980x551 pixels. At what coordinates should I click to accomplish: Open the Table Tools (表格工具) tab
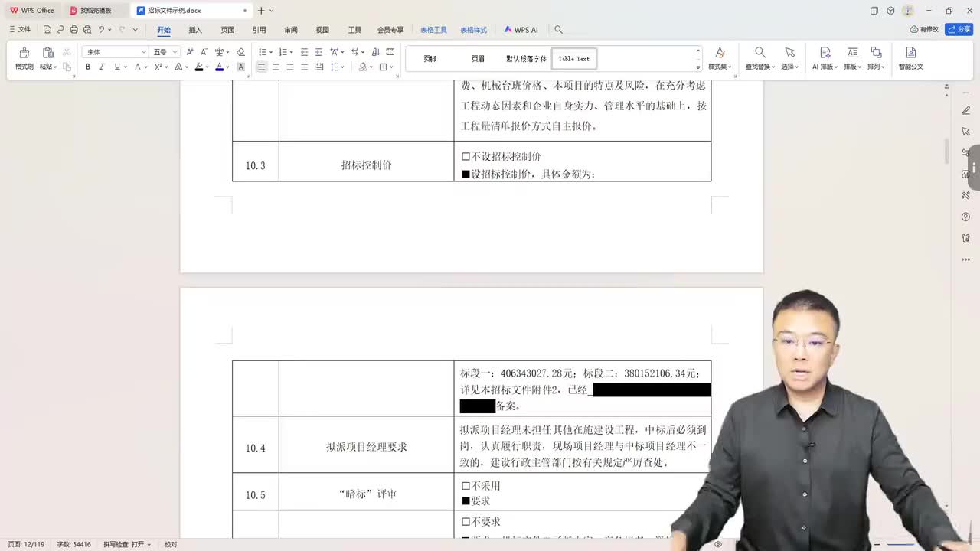point(433,30)
